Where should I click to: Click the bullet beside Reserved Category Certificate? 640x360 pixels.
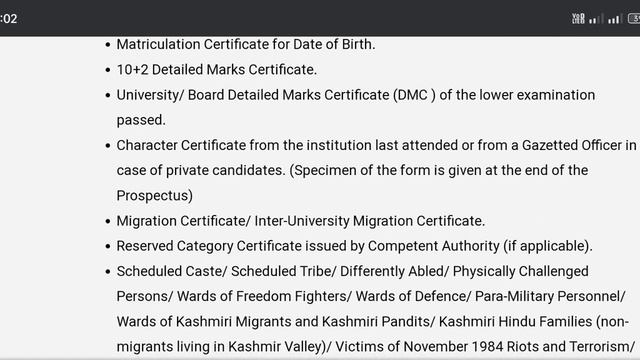108,247
